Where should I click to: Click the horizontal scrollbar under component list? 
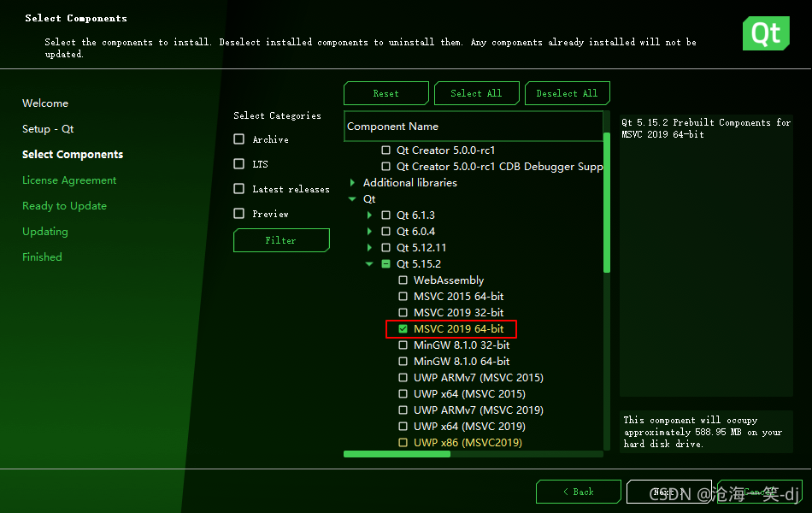397,454
